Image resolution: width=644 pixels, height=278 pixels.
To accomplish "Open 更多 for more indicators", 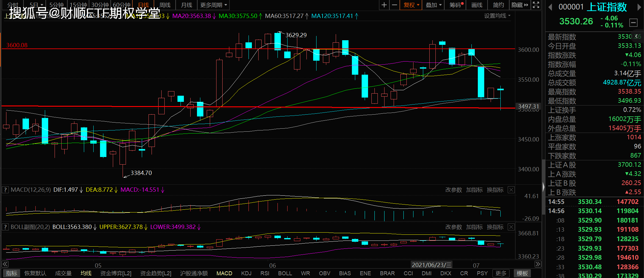I will coord(501,273).
